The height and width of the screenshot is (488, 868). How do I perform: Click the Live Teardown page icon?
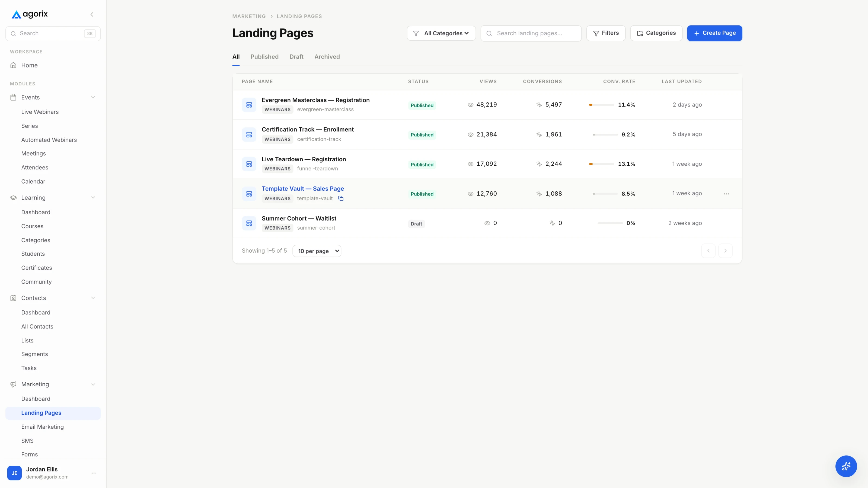coord(249,164)
